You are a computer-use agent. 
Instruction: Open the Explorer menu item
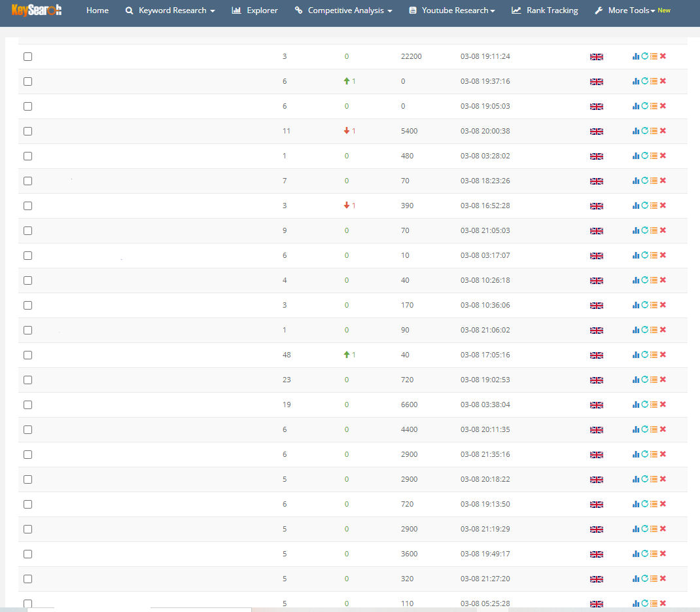(255, 10)
